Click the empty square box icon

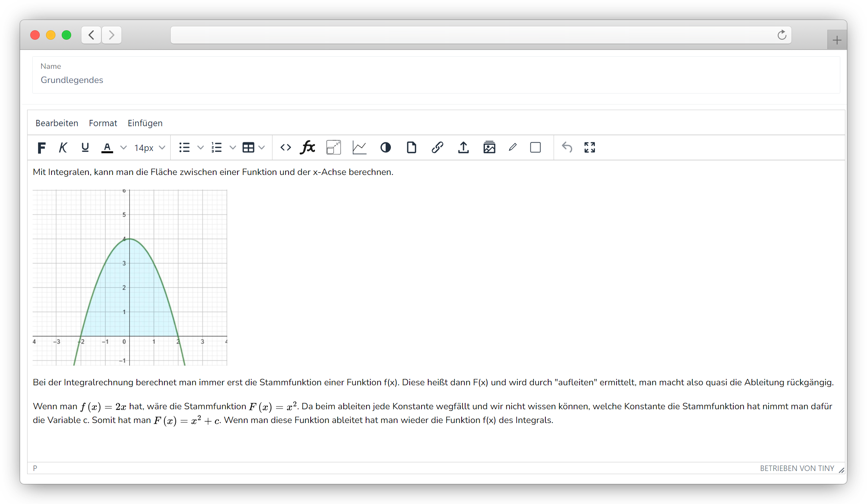(x=536, y=148)
